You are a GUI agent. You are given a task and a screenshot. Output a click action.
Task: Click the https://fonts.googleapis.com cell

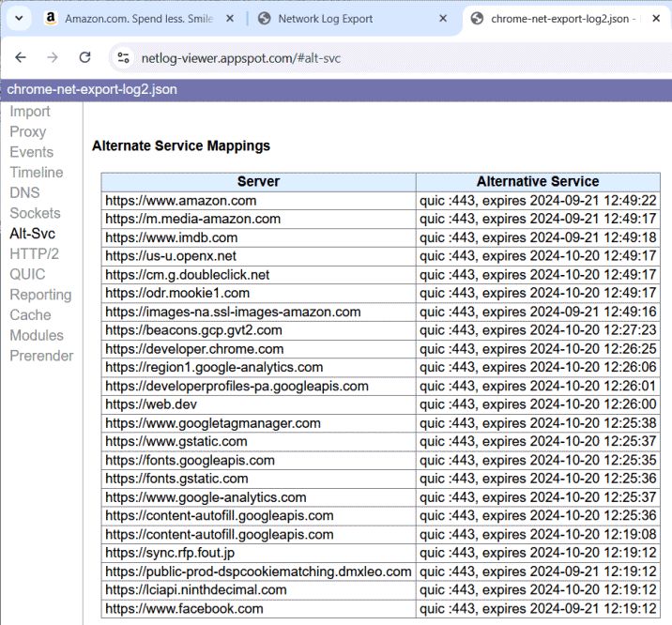tap(258, 461)
